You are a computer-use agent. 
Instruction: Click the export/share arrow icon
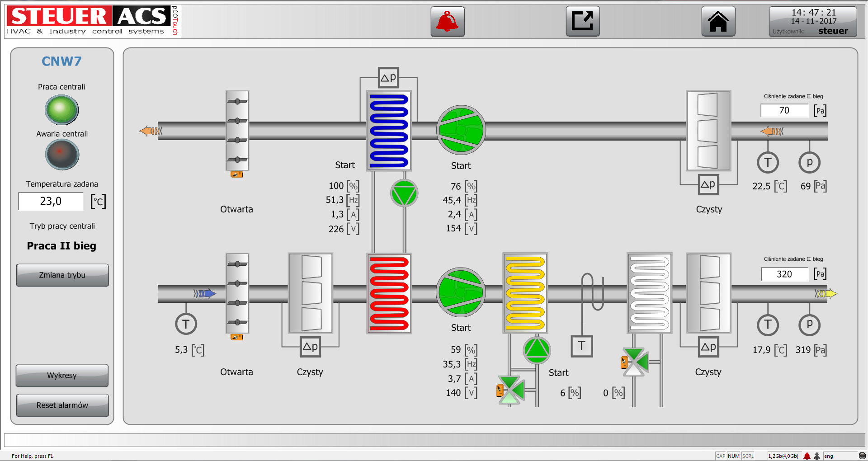(x=583, y=21)
